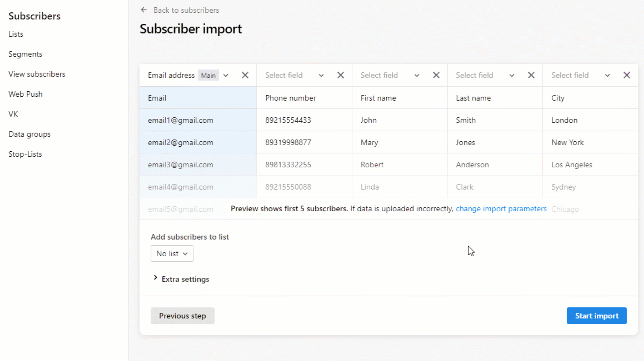Click the Start import button

pyautogui.click(x=596, y=316)
